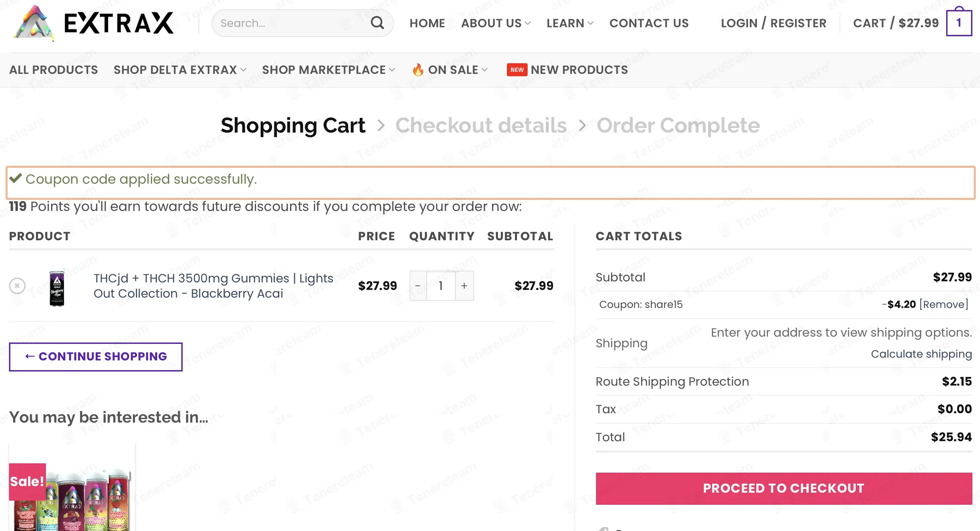Click Continue Shopping button
980x531 pixels.
(96, 356)
